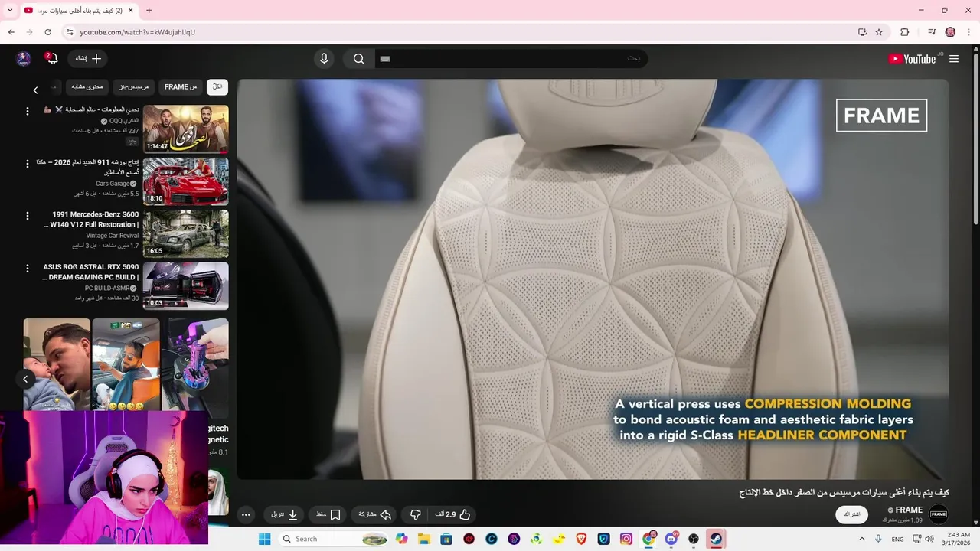The width and height of the screenshot is (980, 551).
Task: Open the volume speaker tray icon
Action: 929,539
